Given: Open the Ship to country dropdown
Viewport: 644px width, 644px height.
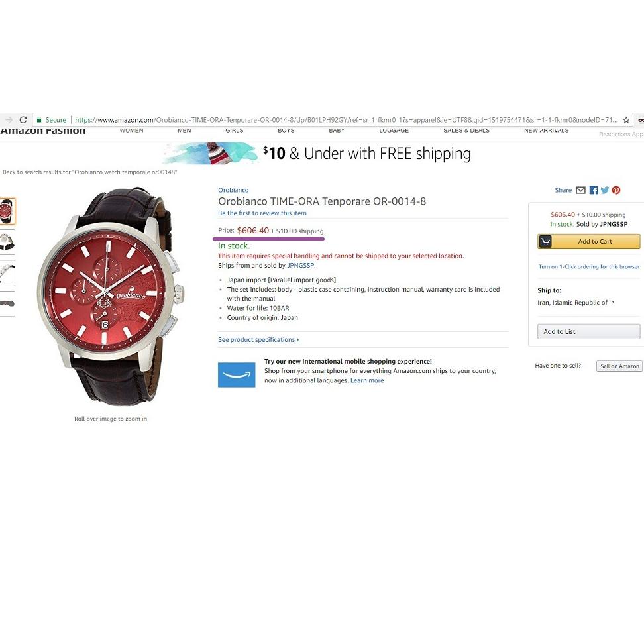Looking at the screenshot, I should (576, 303).
